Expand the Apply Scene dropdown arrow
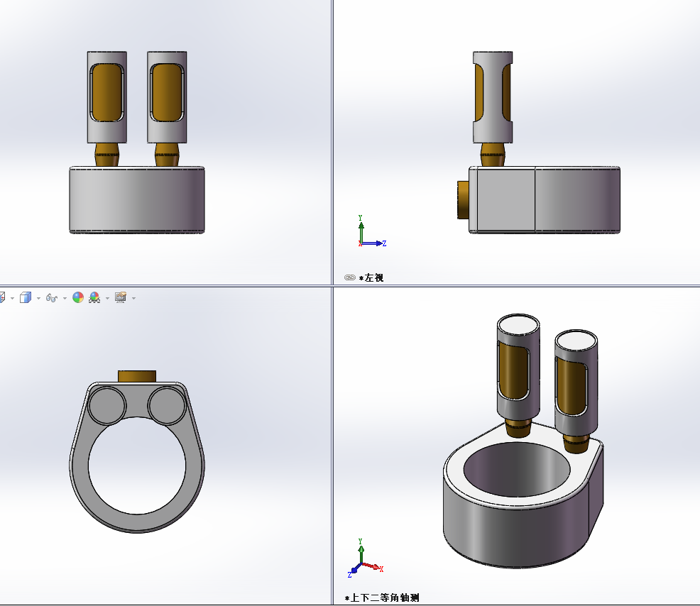The height and width of the screenshot is (606, 700). coord(107,298)
